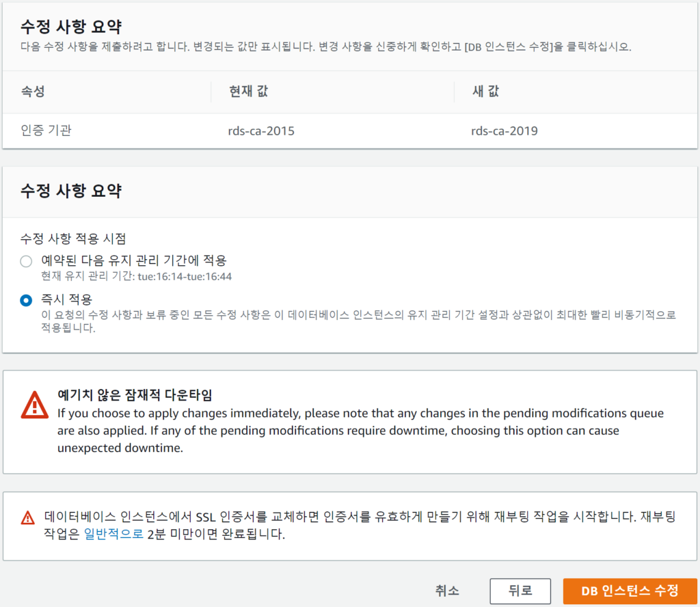This screenshot has height=607, width=700.
Task: Select the 즉시 적용 radio button
Action: click(26, 300)
